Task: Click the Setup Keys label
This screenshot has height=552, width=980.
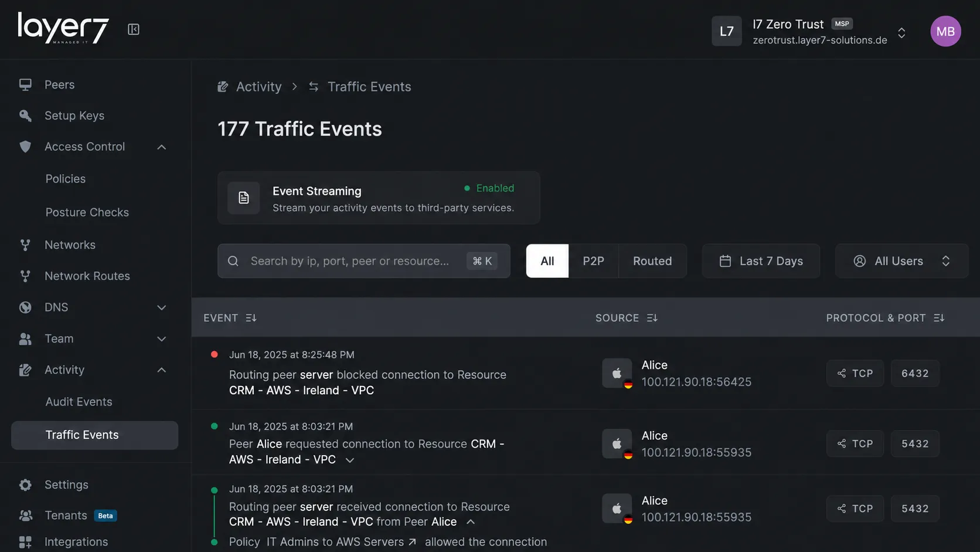Action: (74, 116)
